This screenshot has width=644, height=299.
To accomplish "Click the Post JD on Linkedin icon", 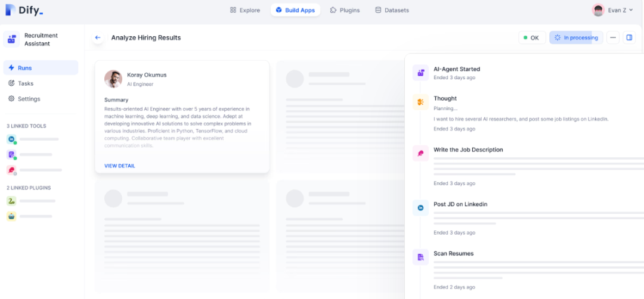I will [x=420, y=207].
